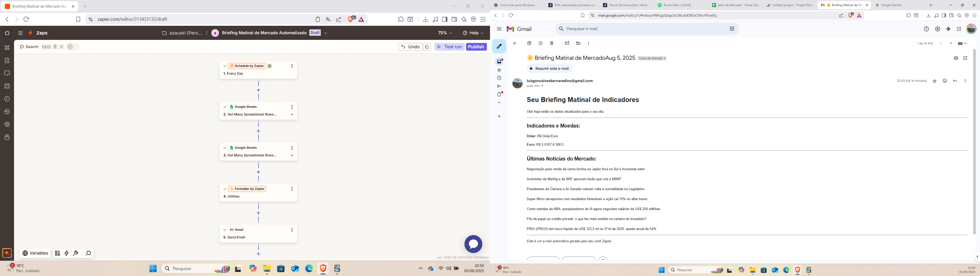Open Zapier apps grid menu

pyautogui.click(x=20, y=33)
